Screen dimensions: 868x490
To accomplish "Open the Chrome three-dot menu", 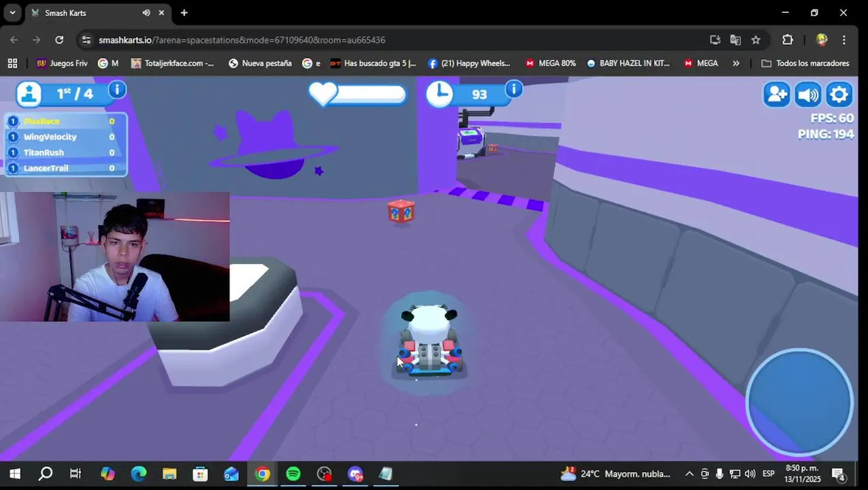I will pyautogui.click(x=844, y=40).
